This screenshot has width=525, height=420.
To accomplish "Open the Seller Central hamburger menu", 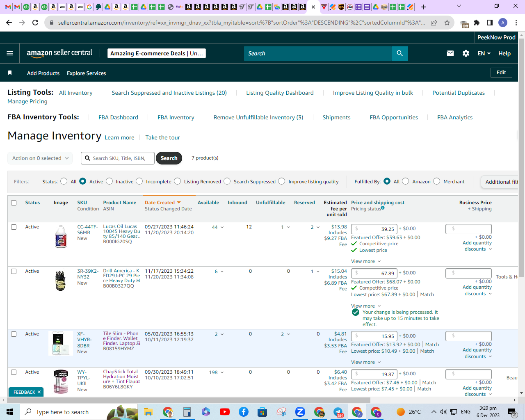I will click(x=10, y=53).
